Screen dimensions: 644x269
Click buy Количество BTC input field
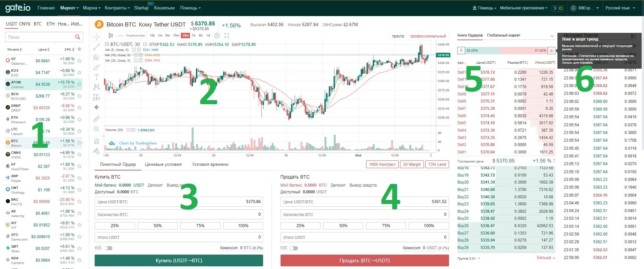[179, 214]
